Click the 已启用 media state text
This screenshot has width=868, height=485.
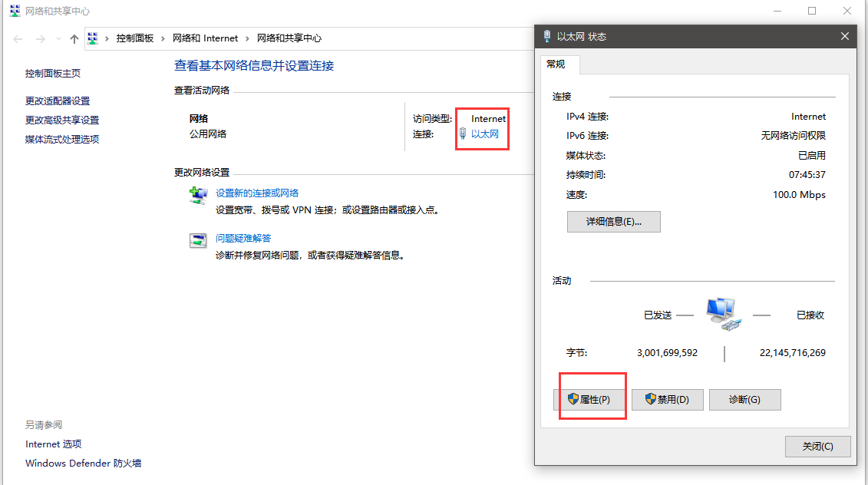pyautogui.click(x=811, y=156)
